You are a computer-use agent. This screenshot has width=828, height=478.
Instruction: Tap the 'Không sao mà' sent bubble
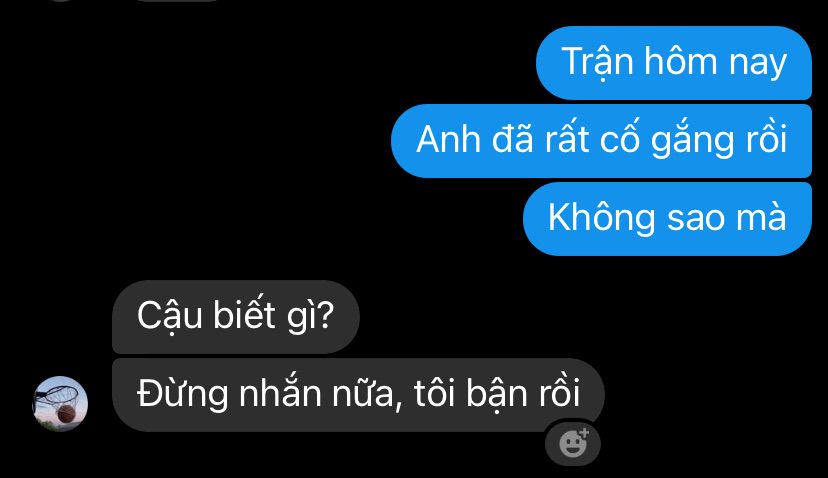pos(667,219)
